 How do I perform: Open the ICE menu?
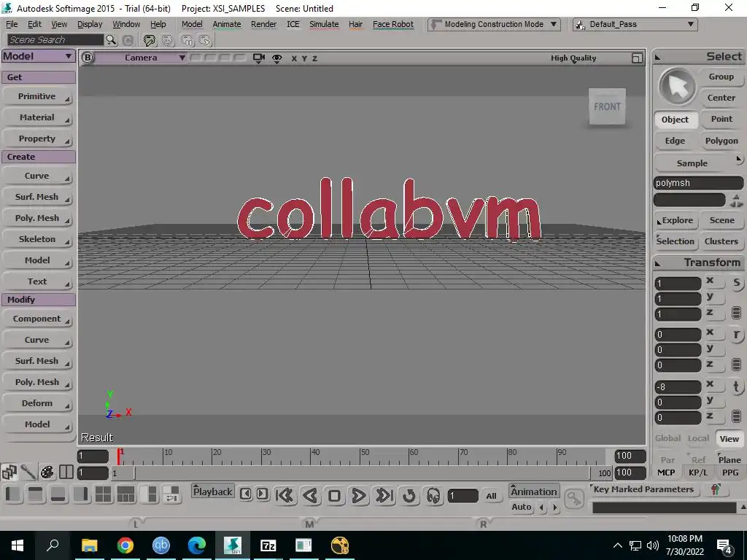pos(293,24)
